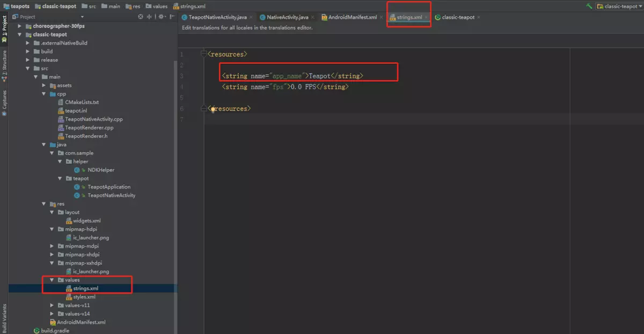Image resolution: width=644 pixels, height=334 pixels.
Task: Select strings.xml under values in the tree
Action: [82, 288]
